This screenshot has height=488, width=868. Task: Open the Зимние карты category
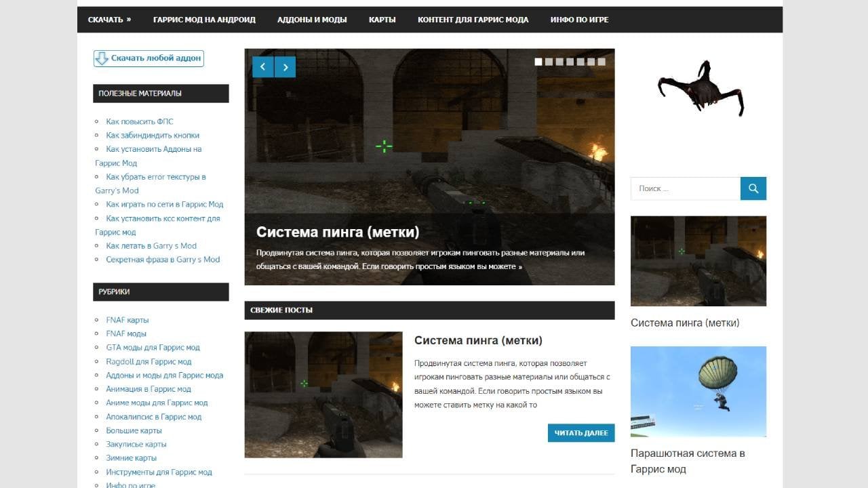tap(132, 457)
